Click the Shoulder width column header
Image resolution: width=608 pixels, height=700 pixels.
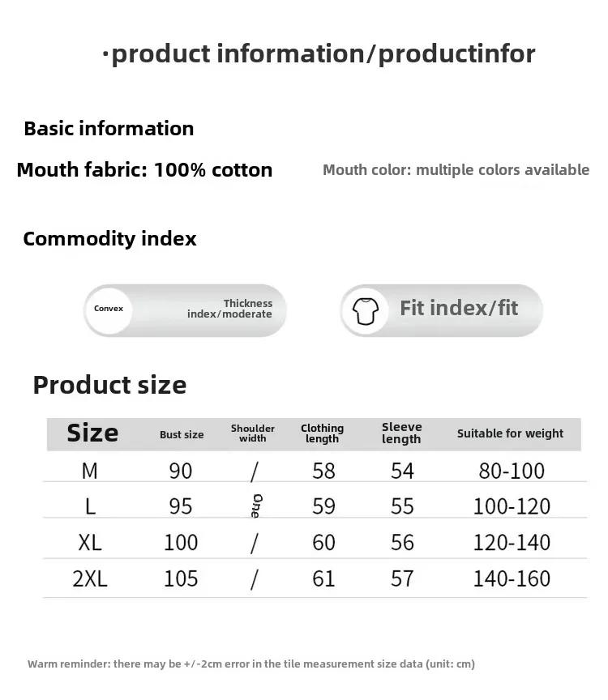point(252,433)
